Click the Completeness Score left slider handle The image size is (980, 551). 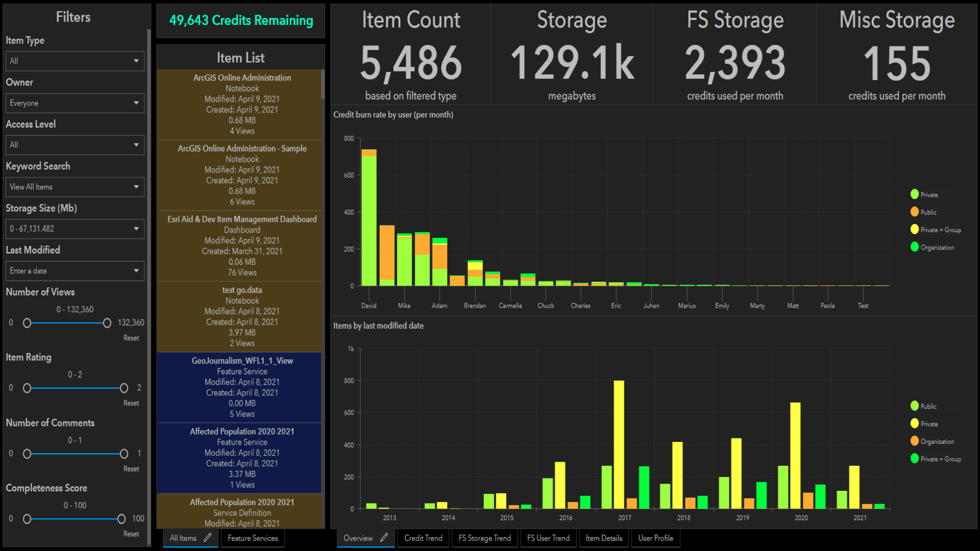coord(27,519)
